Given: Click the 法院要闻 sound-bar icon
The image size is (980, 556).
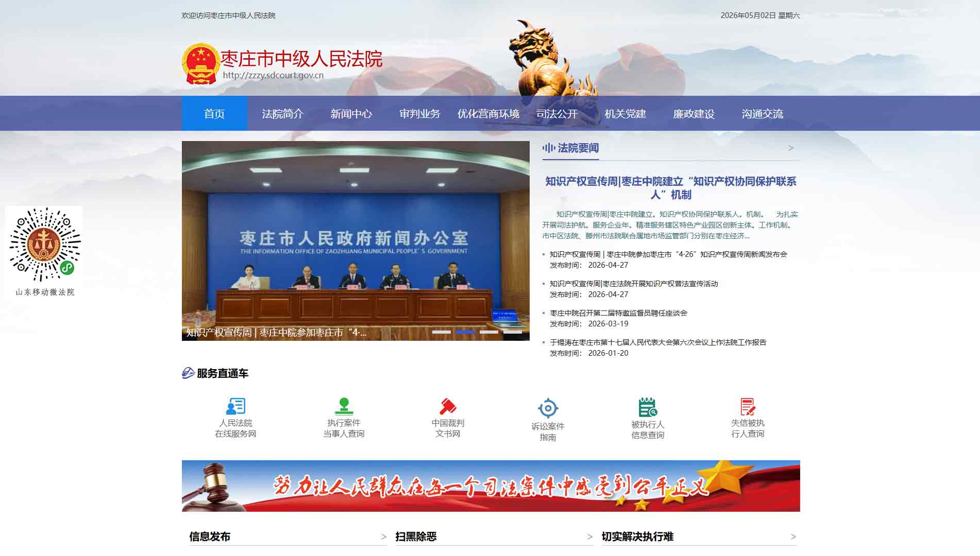Looking at the screenshot, I should 548,148.
